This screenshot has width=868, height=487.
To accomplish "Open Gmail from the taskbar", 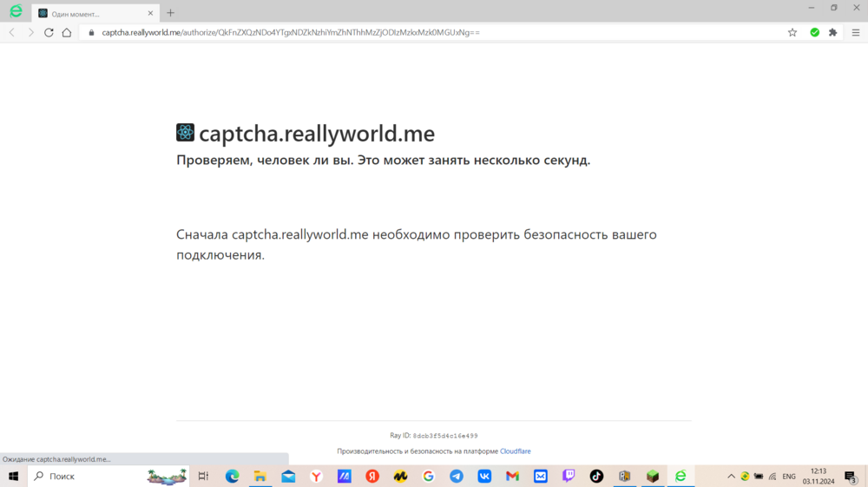I will click(x=513, y=476).
